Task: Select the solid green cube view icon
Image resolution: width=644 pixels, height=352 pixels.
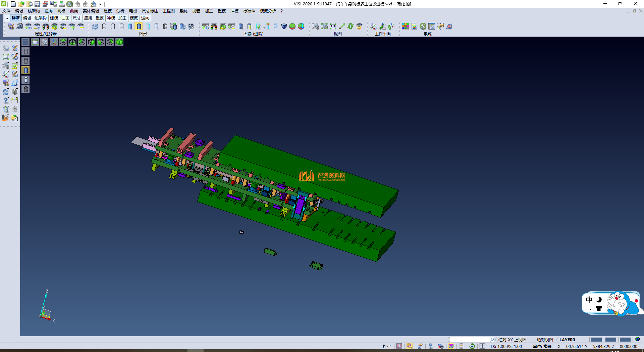Action: [x=119, y=42]
